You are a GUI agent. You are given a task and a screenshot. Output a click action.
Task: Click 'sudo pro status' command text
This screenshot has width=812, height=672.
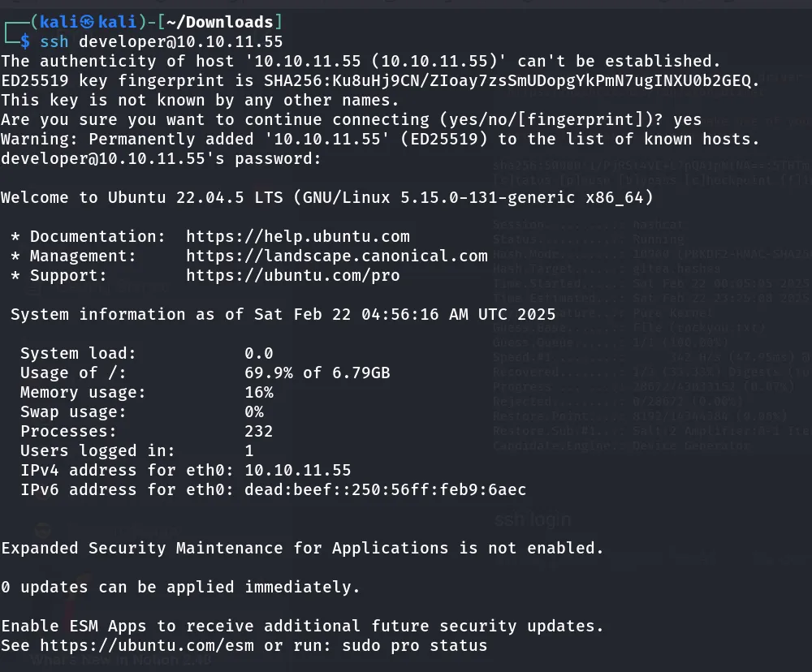pos(414,645)
